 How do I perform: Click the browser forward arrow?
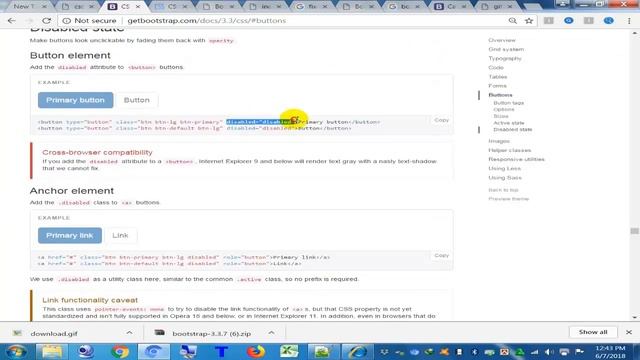point(29,20)
